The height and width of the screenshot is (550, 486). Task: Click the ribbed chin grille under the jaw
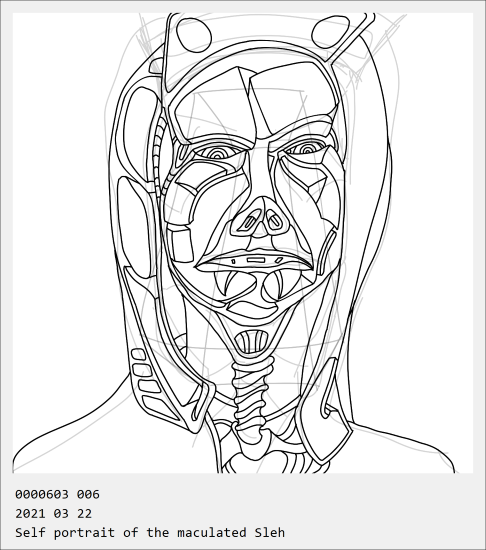[251, 341]
